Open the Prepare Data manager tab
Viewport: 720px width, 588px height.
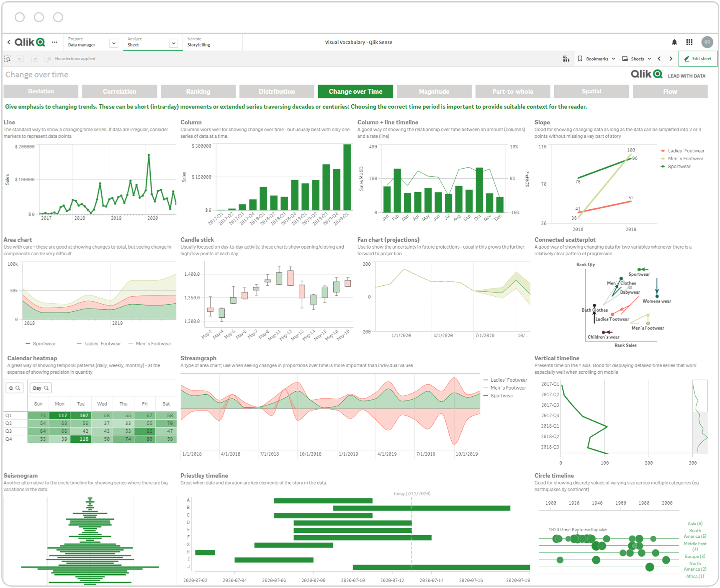(86, 42)
